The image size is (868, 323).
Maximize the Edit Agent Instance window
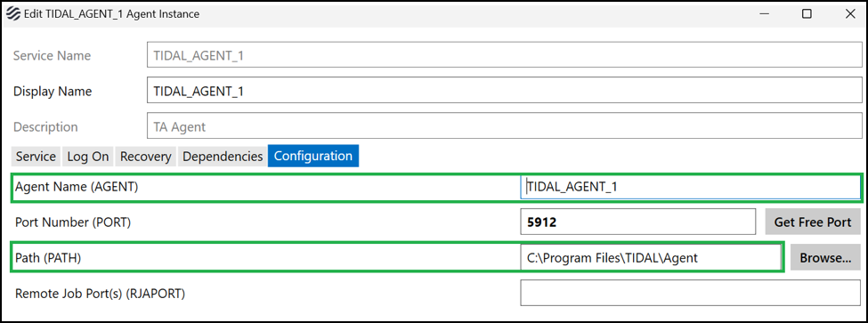807,14
